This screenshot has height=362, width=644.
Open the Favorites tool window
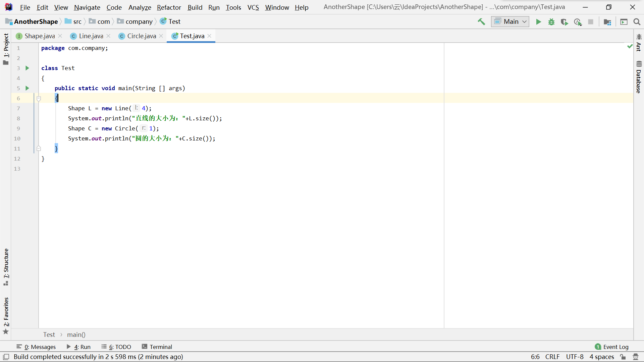point(6,315)
